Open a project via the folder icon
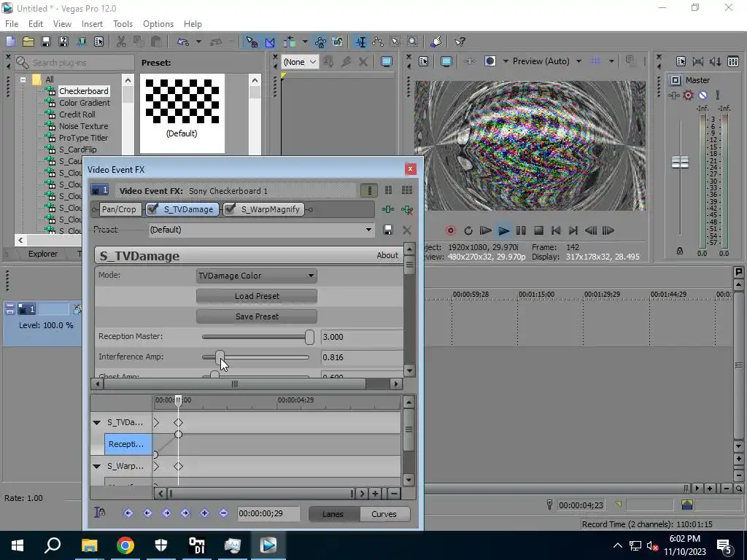 click(28, 42)
